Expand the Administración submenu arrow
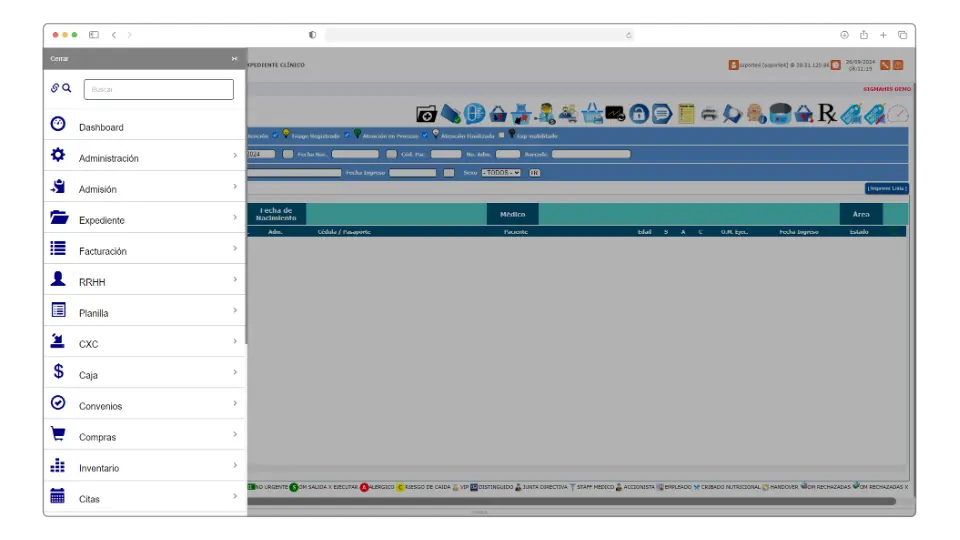Viewport: 960px width, 540px height. (x=235, y=156)
